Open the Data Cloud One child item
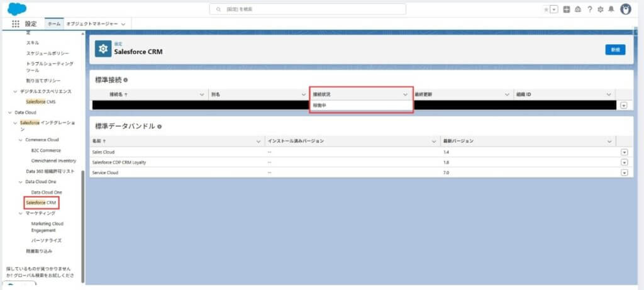Screen dimensions: 644x290 47,192
